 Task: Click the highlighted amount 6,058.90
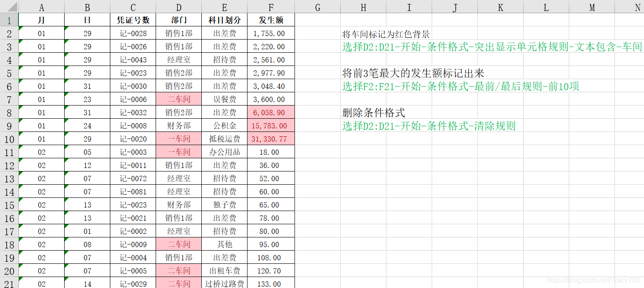tap(271, 112)
